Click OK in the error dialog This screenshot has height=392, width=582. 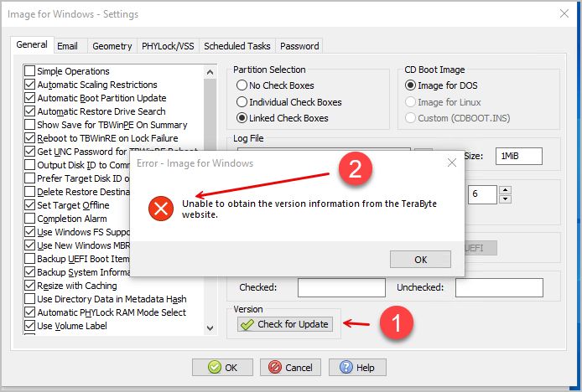coord(420,259)
